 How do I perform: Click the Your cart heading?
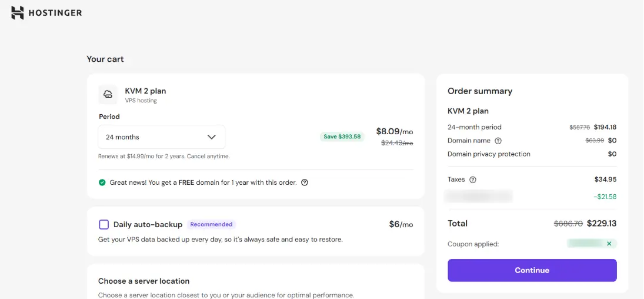coord(105,59)
